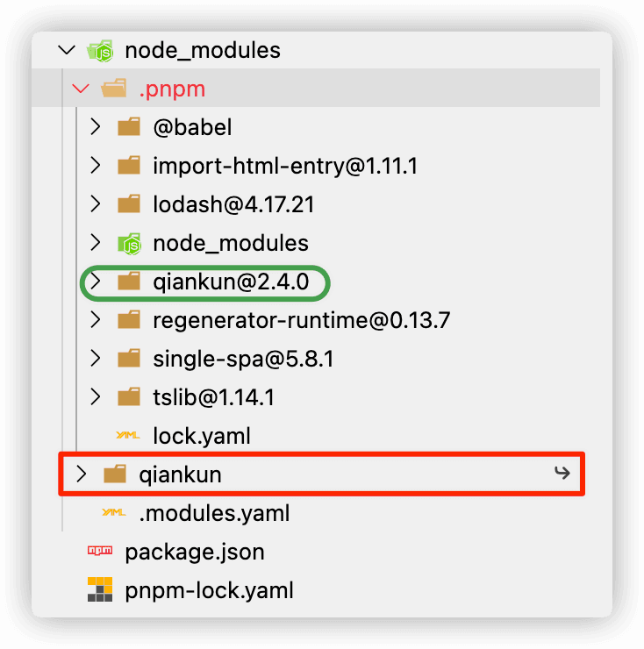Expand the qiankun@2.4.0 folder
644x649 pixels.
(95, 282)
